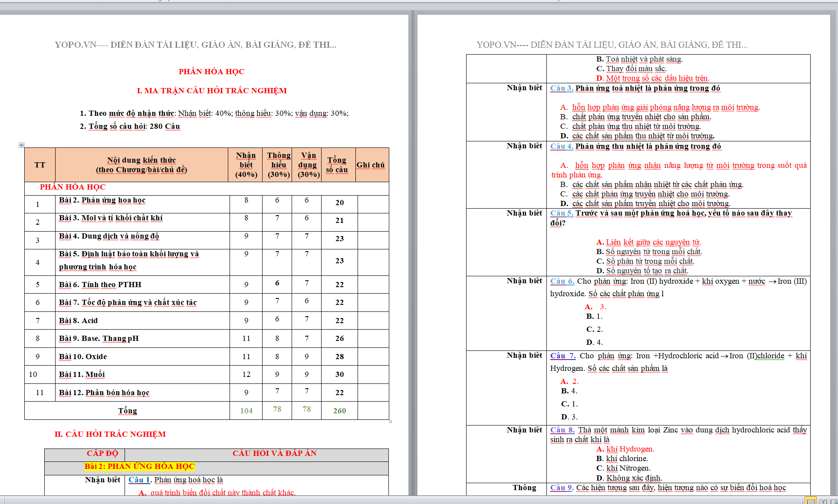Image resolution: width=838 pixels, height=504 pixels.
Task: Click row Bài 4. Dung dịch và nồng độ
Action: tap(207, 240)
